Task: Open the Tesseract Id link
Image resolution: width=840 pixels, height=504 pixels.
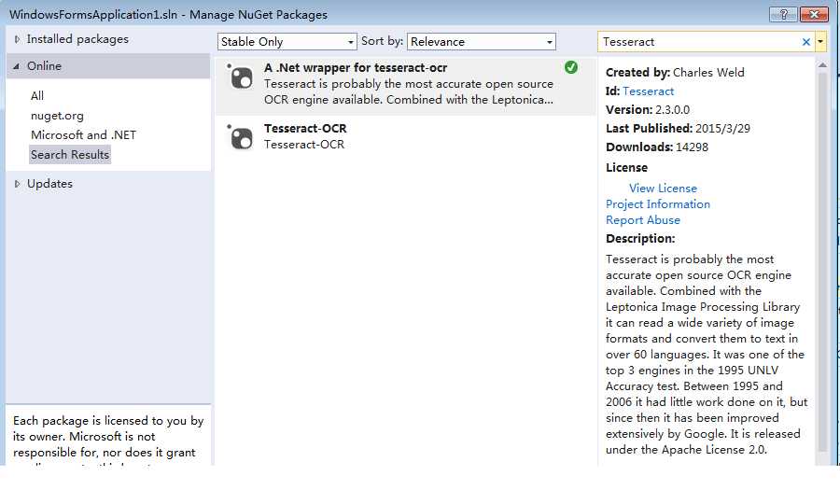Action: point(649,91)
